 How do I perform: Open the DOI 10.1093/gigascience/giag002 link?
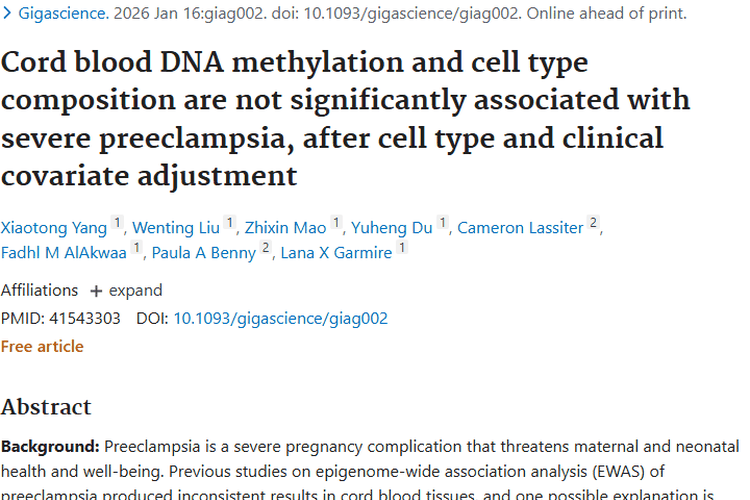point(280,319)
